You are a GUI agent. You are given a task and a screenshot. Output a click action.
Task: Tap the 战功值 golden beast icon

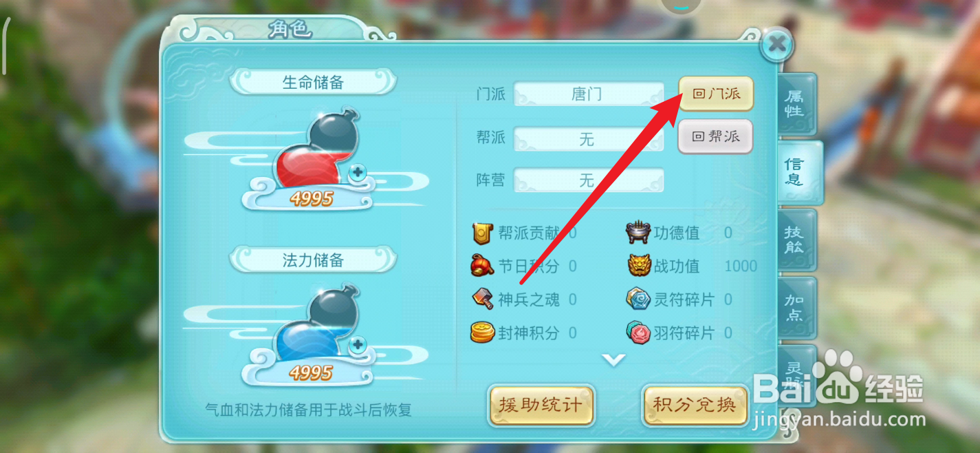click(x=638, y=266)
